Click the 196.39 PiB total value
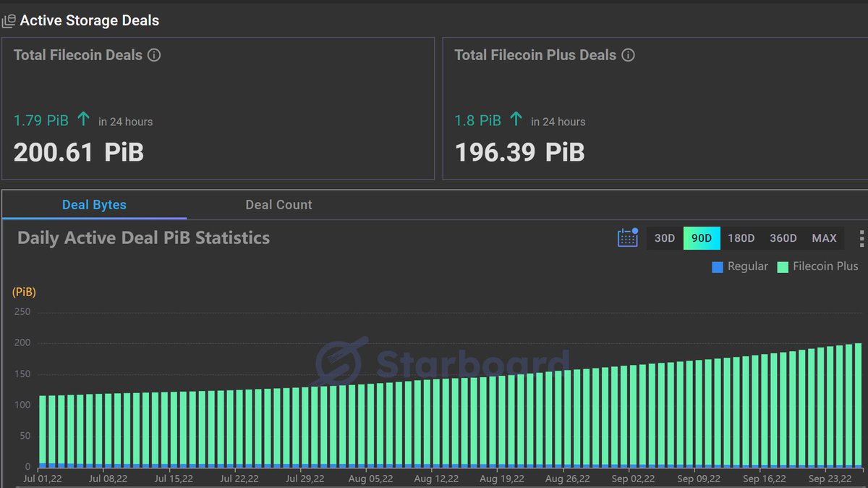The height and width of the screenshot is (488, 868). 519,152
